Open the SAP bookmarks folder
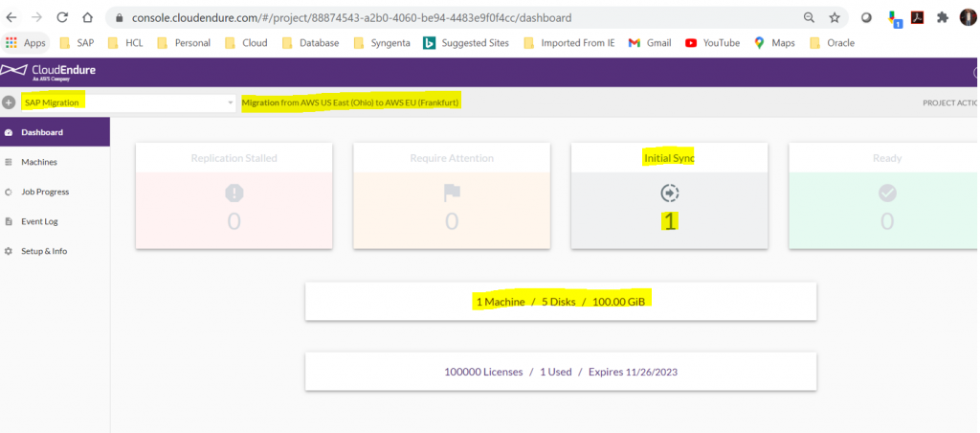980x433 pixels. click(77, 42)
